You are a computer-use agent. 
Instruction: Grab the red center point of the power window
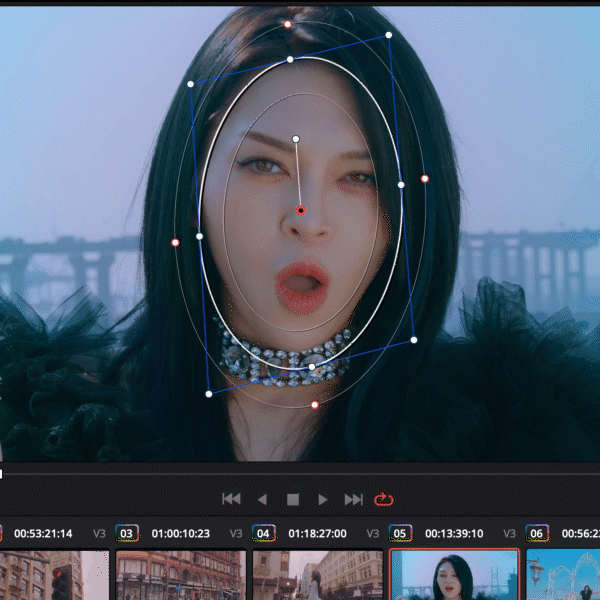(x=301, y=210)
